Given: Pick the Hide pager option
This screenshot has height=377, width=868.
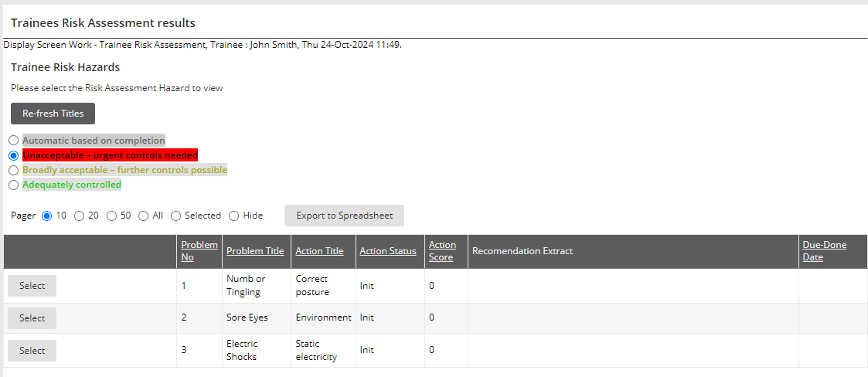Looking at the screenshot, I should [233, 216].
